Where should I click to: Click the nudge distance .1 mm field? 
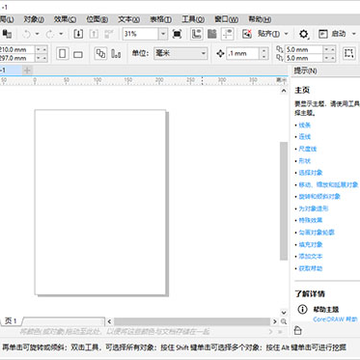click(x=243, y=53)
